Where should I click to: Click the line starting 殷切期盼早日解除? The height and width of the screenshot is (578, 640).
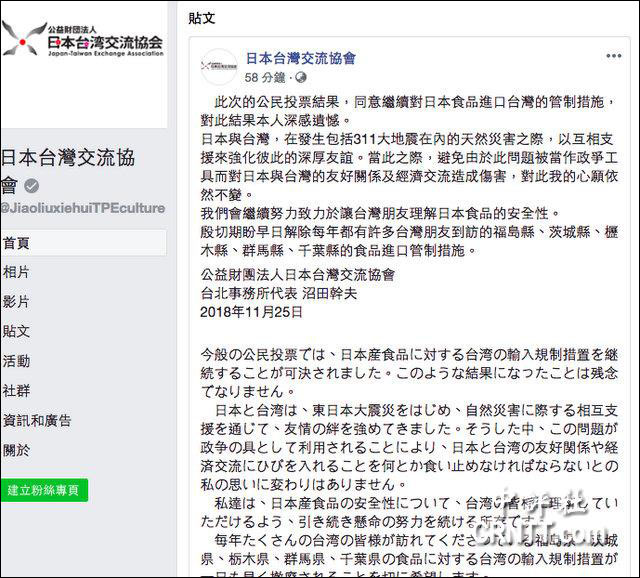(409, 232)
